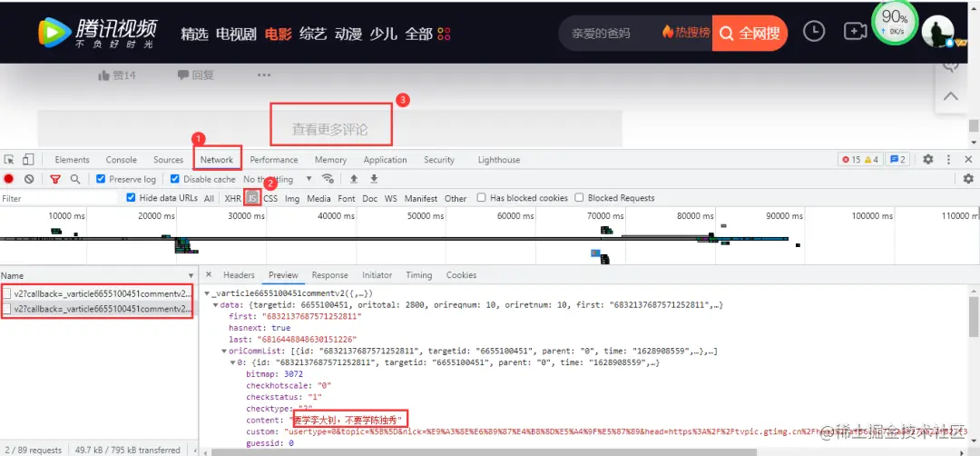
Task: Click the 15 errors counter
Action: (x=851, y=160)
